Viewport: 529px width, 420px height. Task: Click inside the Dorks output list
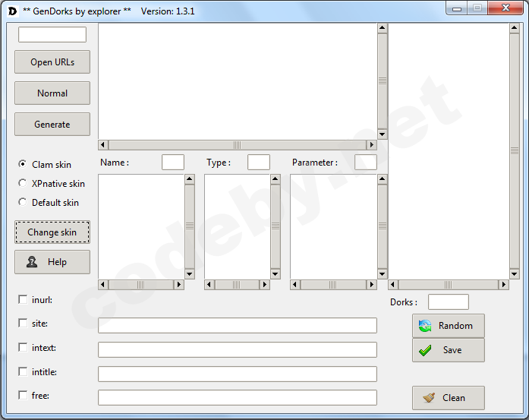pos(449,151)
